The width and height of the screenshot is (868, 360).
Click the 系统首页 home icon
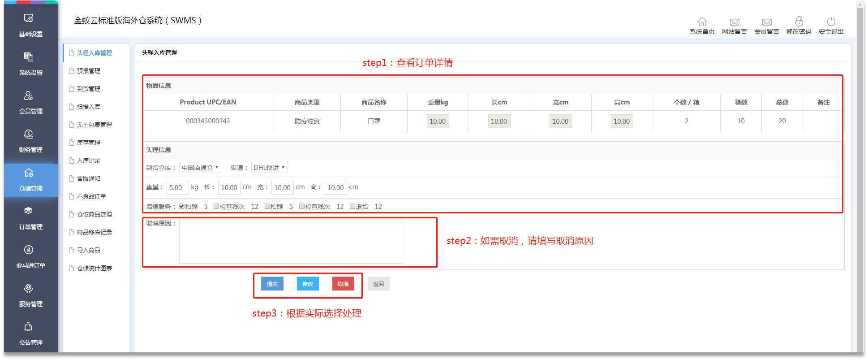point(702,22)
